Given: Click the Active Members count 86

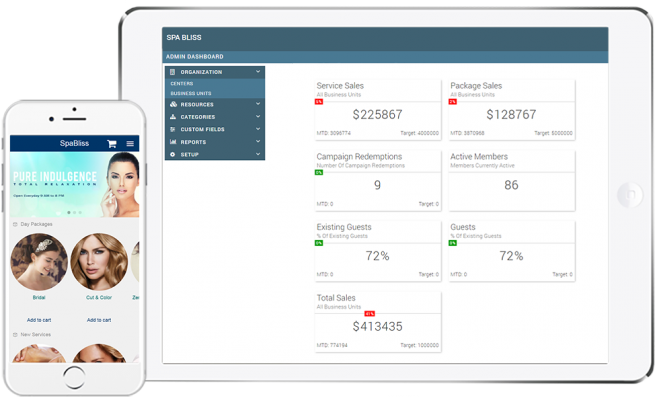Looking at the screenshot, I should [x=511, y=185].
